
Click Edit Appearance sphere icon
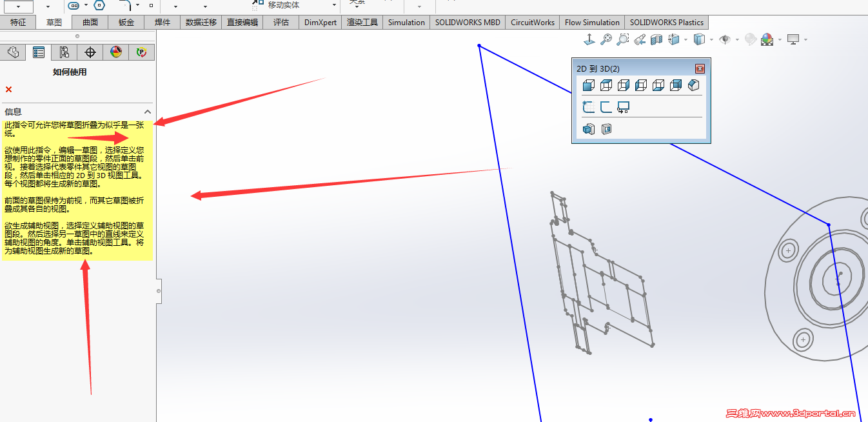[750, 39]
